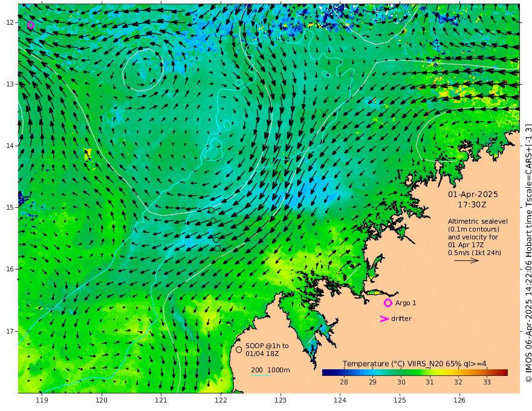Click the longitude axis label '122'

click(221, 400)
